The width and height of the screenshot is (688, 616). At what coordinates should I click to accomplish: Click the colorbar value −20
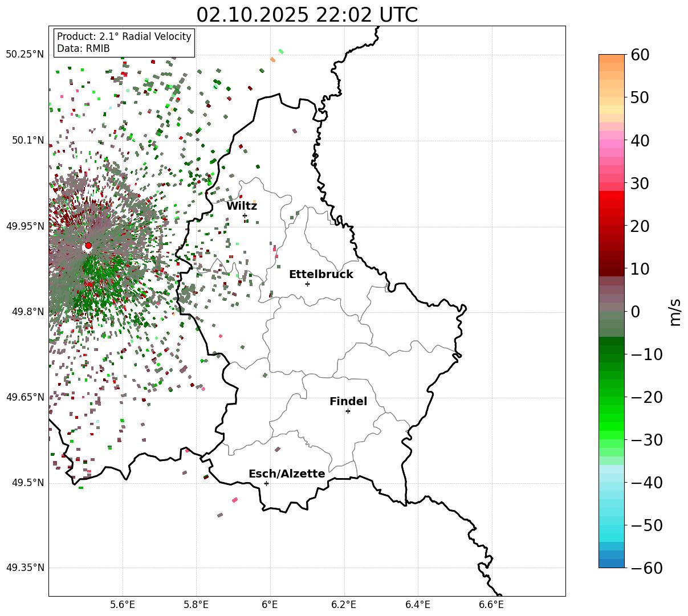click(x=646, y=397)
